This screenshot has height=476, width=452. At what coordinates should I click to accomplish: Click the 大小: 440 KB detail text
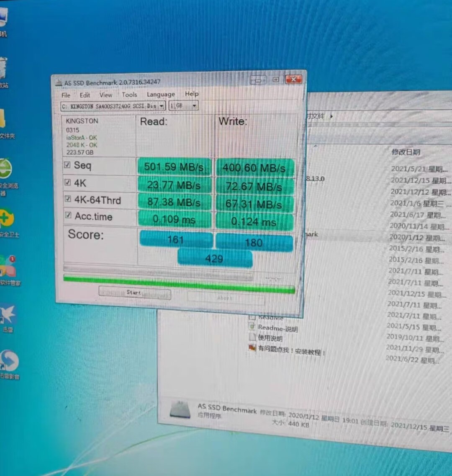click(290, 423)
